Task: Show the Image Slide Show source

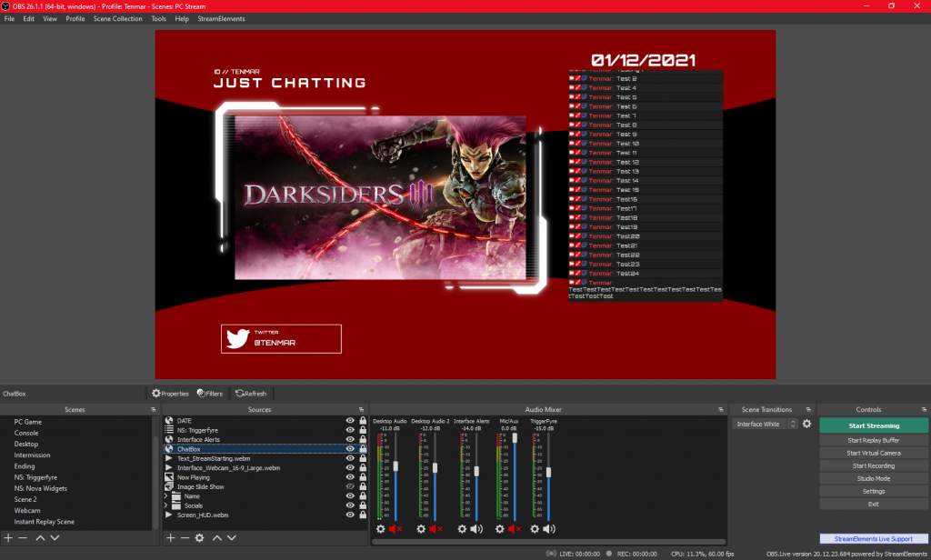Action: click(x=350, y=486)
